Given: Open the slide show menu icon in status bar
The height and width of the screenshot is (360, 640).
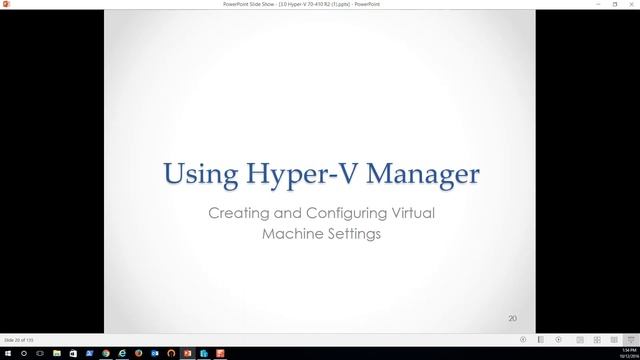Looking at the screenshot, I should point(540,340).
